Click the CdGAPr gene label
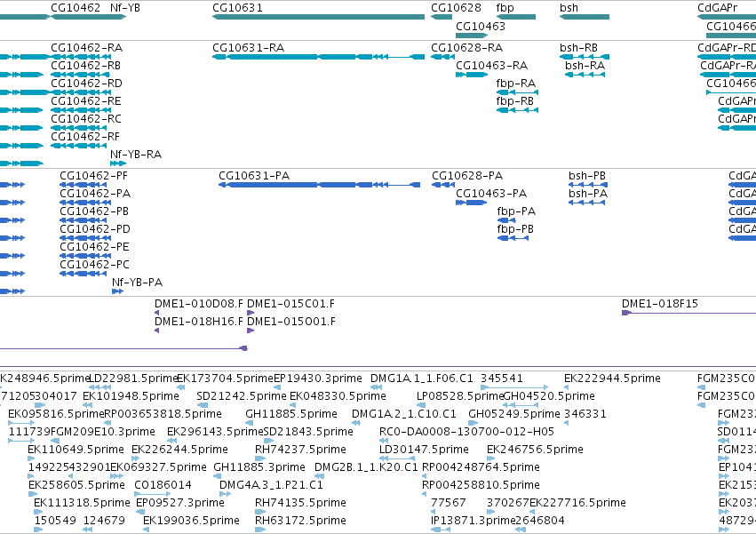The width and height of the screenshot is (756, 534). [718, 8]
